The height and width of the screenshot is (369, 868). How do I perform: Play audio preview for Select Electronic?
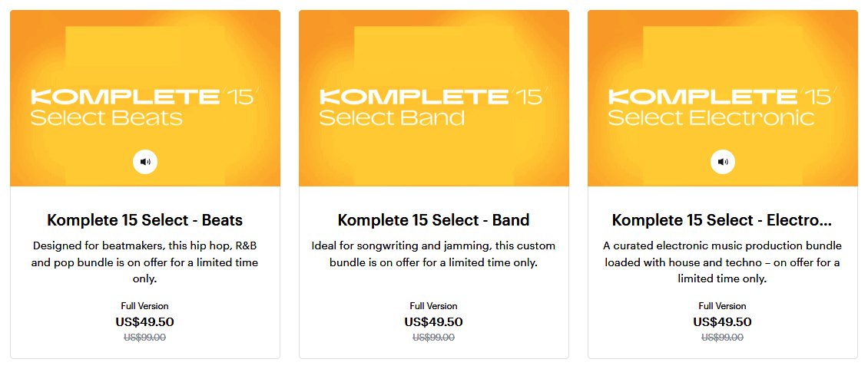click(722, 162)
